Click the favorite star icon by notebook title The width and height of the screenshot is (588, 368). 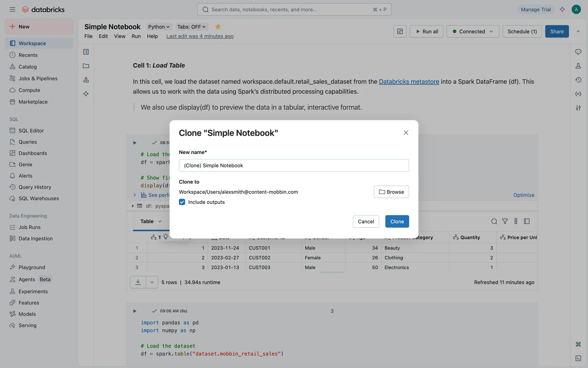218,27
